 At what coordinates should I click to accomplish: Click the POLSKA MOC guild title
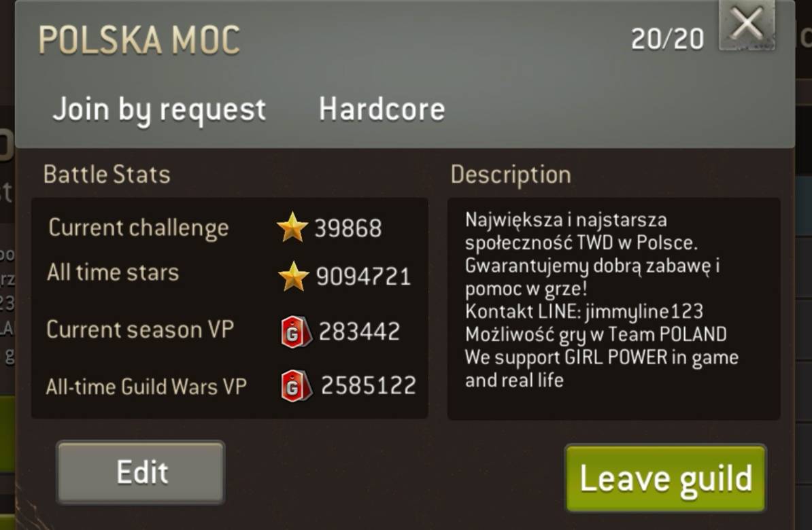click(139, 40)
